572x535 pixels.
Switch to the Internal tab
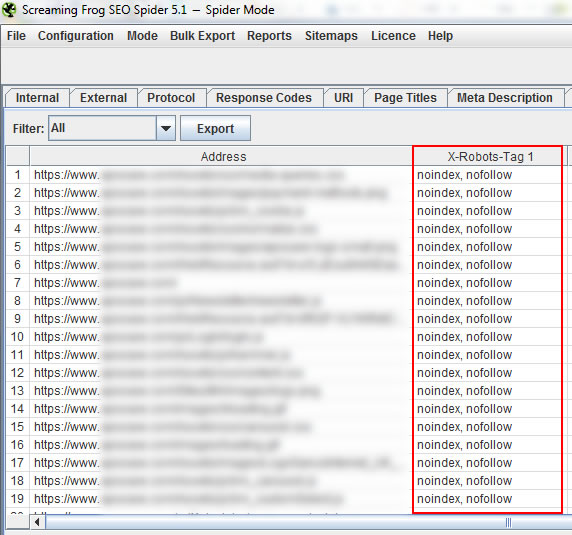click(x=37, y=98)
